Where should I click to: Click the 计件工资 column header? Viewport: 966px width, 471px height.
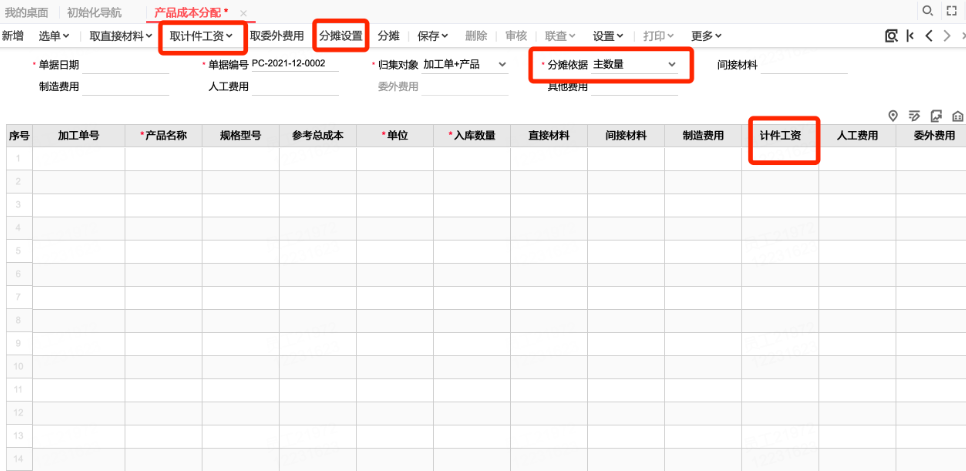click(780, 136)
